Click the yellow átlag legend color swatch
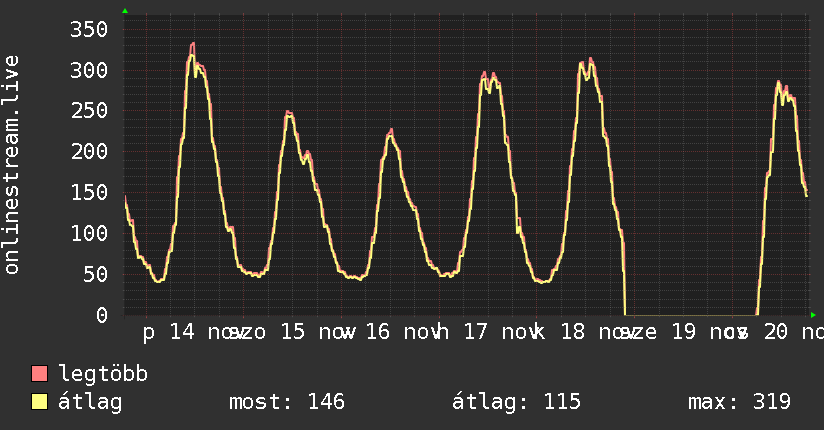This screenshot has height=430, width=824. [x=39, y=403]
